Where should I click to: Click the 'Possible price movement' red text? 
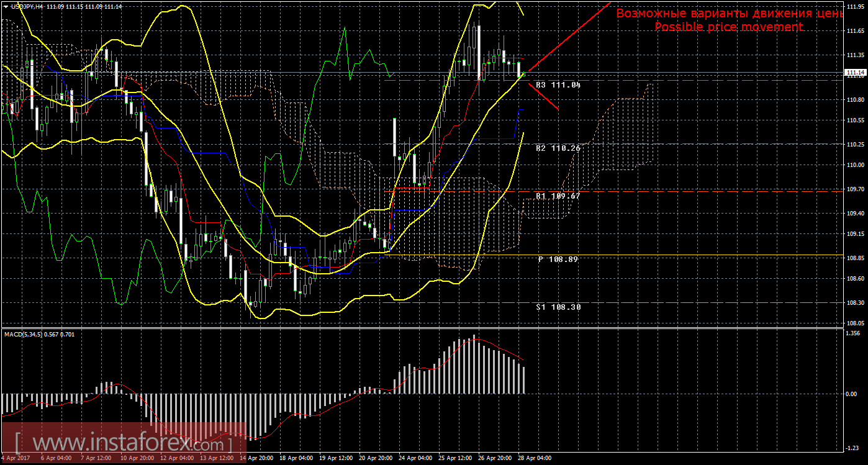click(x=728, y=27)
